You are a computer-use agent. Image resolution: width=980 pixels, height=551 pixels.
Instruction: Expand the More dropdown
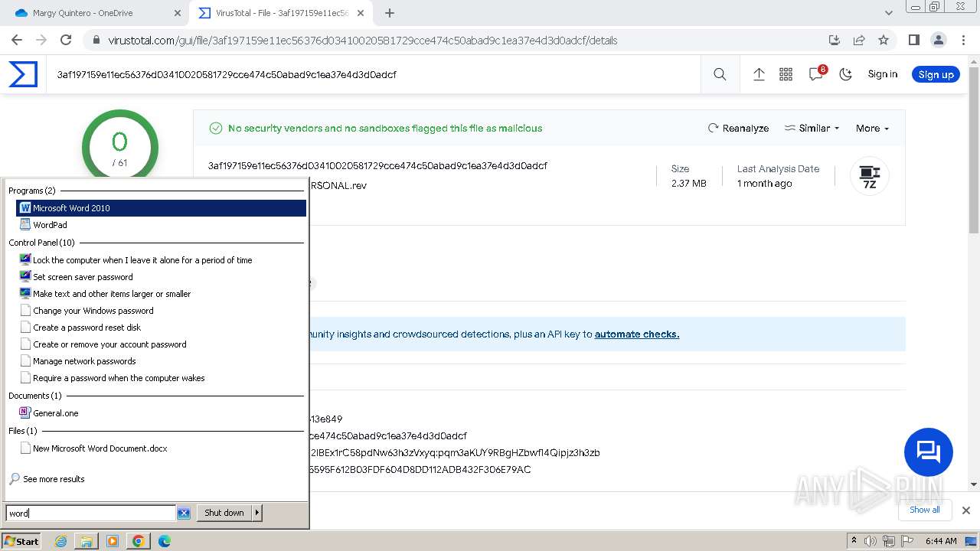[x=873, y=129]
